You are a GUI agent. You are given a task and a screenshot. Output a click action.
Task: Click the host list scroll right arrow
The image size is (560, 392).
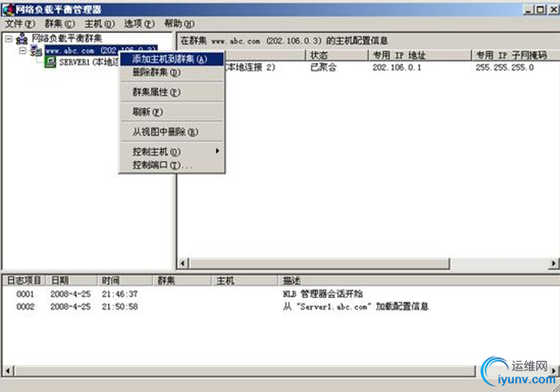coord(553,263)
